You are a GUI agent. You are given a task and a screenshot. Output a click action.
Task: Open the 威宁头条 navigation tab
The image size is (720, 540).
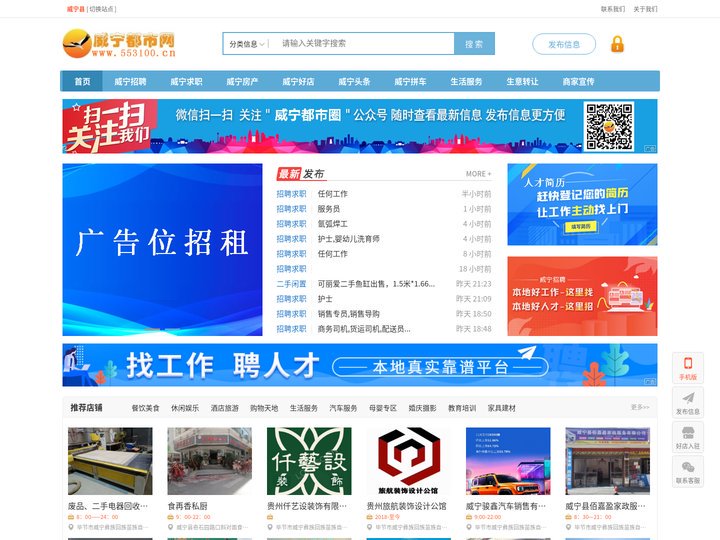coord(354,81)
